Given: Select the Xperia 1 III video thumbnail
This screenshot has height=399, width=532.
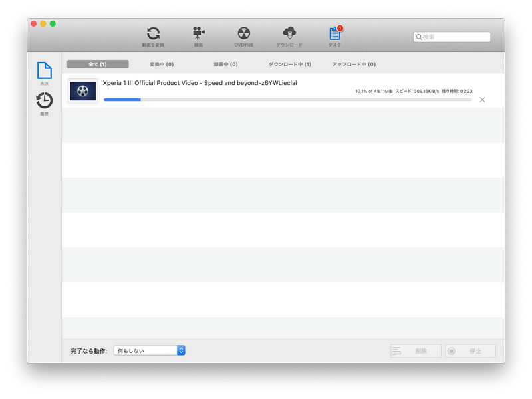Looking at the screenshot, I should 82,91.
